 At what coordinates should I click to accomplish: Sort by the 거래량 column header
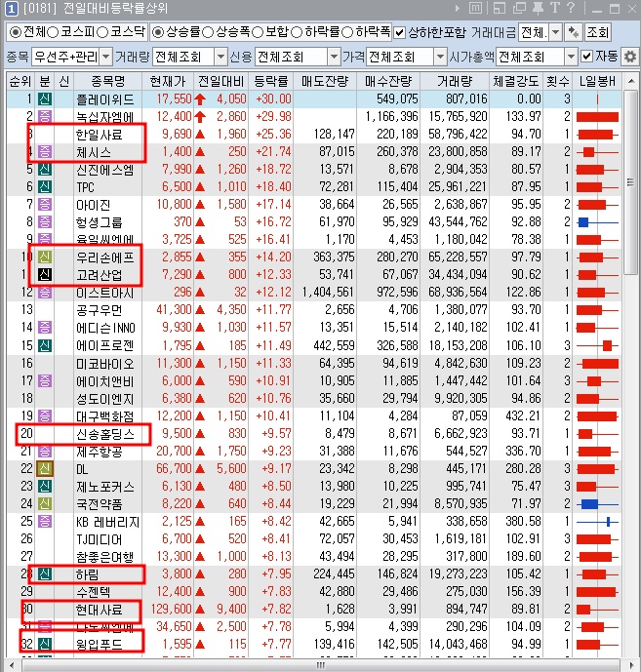pos(455,81)
